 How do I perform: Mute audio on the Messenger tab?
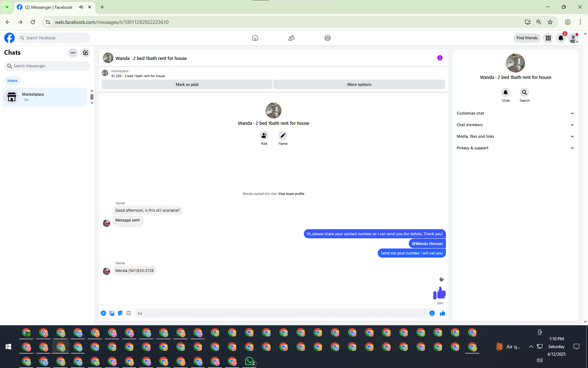point(81,7)
